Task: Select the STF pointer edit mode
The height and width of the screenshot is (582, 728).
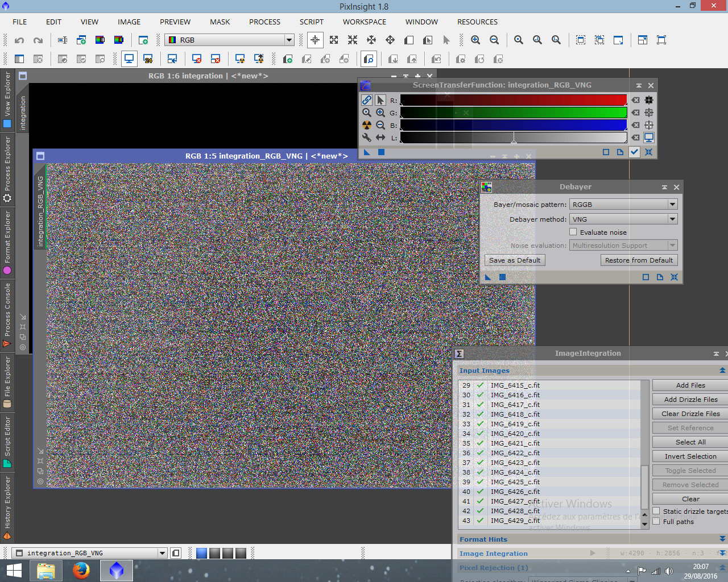Action: coord(380,100)
